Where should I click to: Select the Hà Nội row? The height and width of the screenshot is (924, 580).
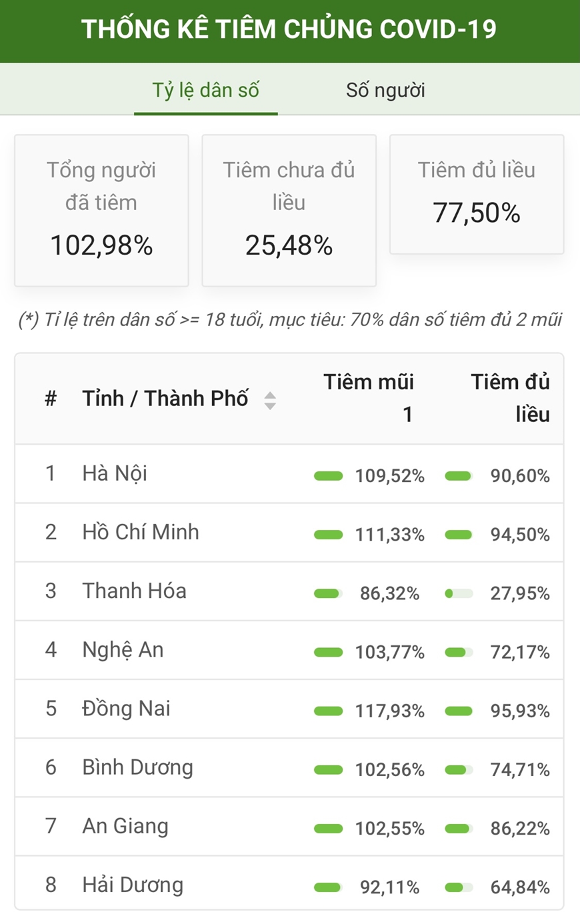click(289, 474)
